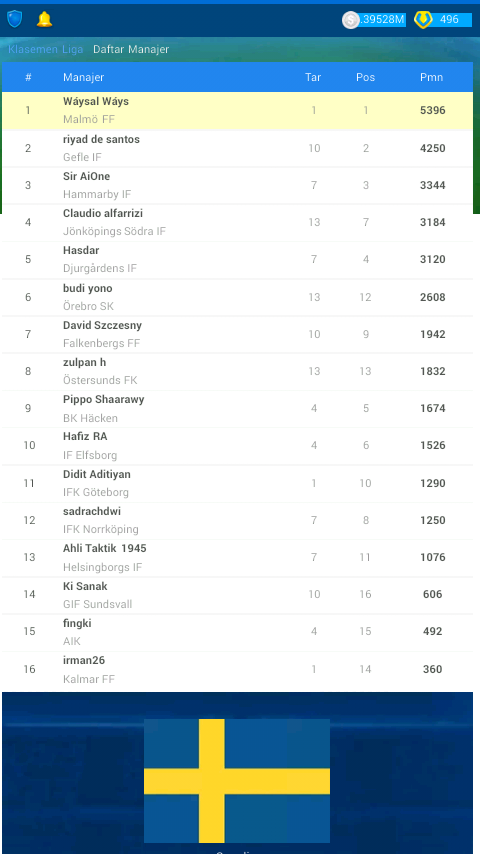The image size is (480, 854).
Task: Open budi yono Örebro SK row
Action: [x=238, y=297]
